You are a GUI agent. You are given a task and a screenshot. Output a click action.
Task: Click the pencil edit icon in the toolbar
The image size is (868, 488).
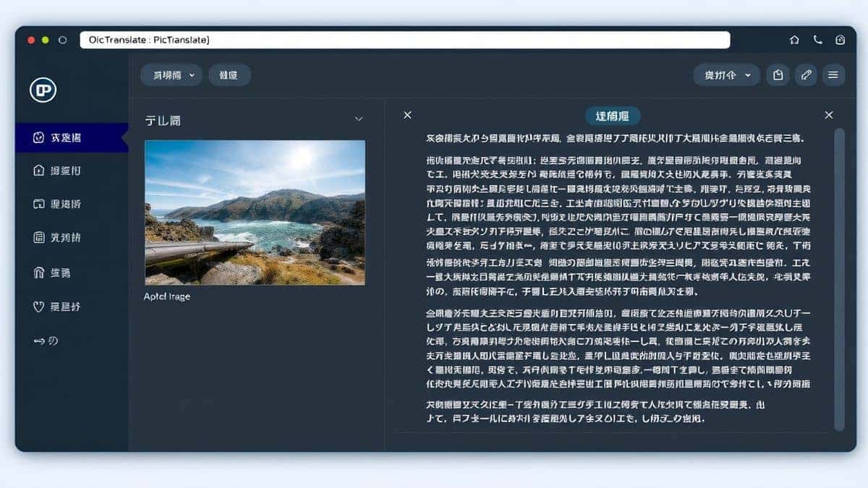click(x=806, y=74)
